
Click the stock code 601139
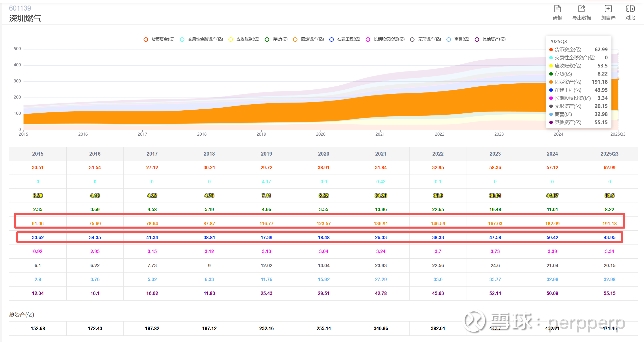coord(20,8)
